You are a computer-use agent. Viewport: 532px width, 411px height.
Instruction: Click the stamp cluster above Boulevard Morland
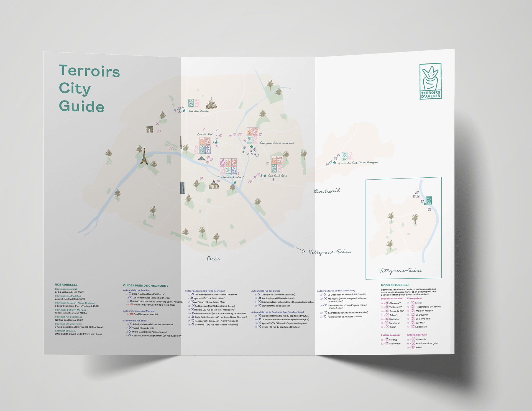[x=229, y=167]
